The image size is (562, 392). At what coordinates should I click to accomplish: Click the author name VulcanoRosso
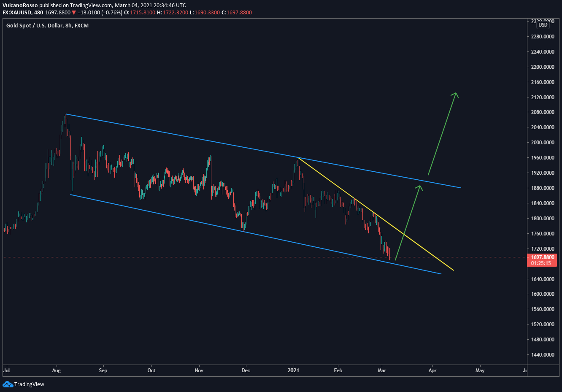pos(20,5)
